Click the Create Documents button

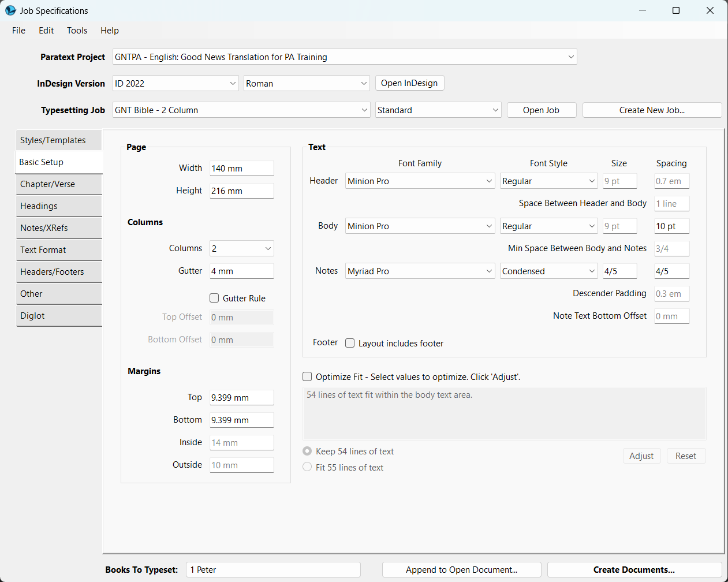(x=634, y=570)
